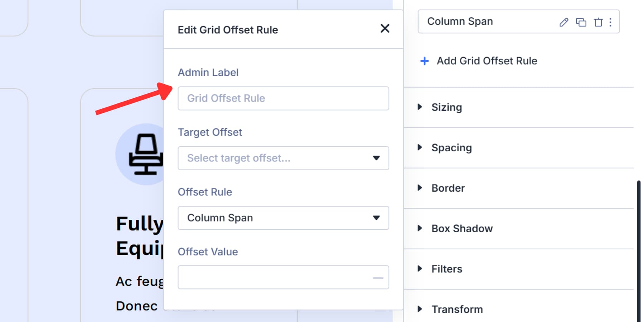Expand the Border section

pos(448,188)
